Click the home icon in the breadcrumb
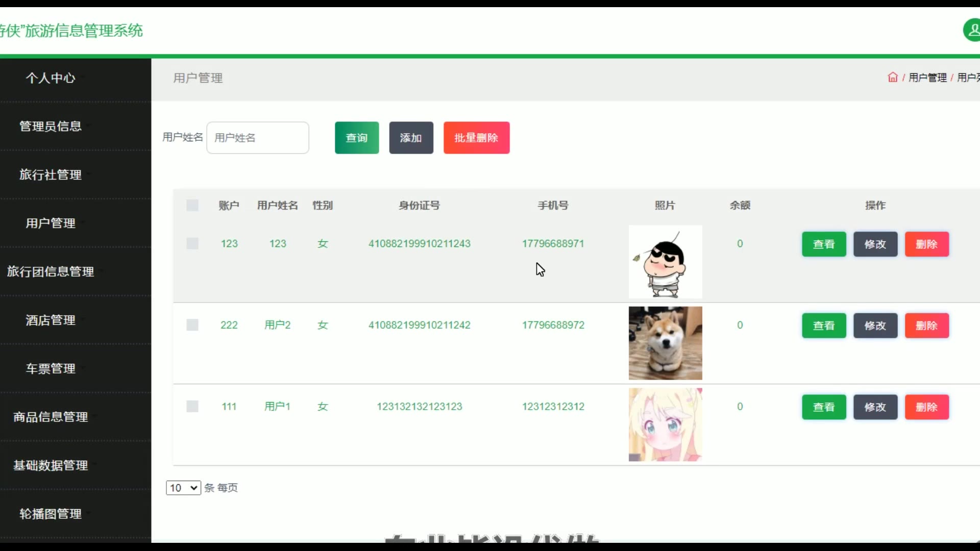Screen dimensions: 980x551 pos(892,78)
